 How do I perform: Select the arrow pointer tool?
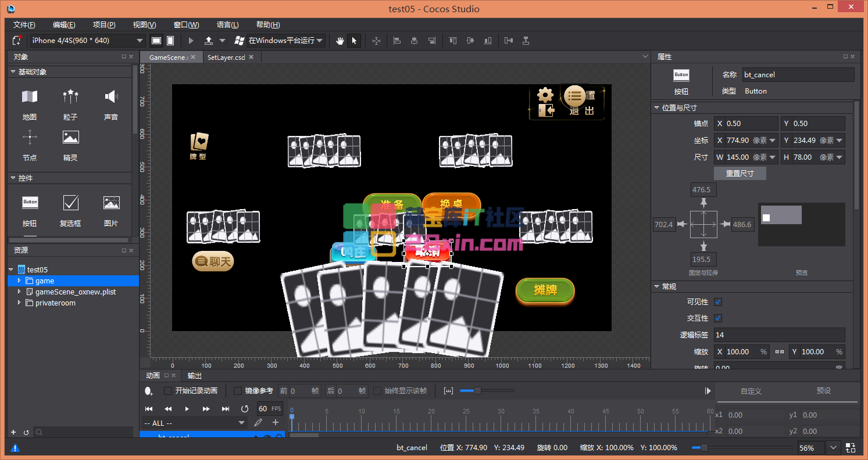(x=354, y=41)
